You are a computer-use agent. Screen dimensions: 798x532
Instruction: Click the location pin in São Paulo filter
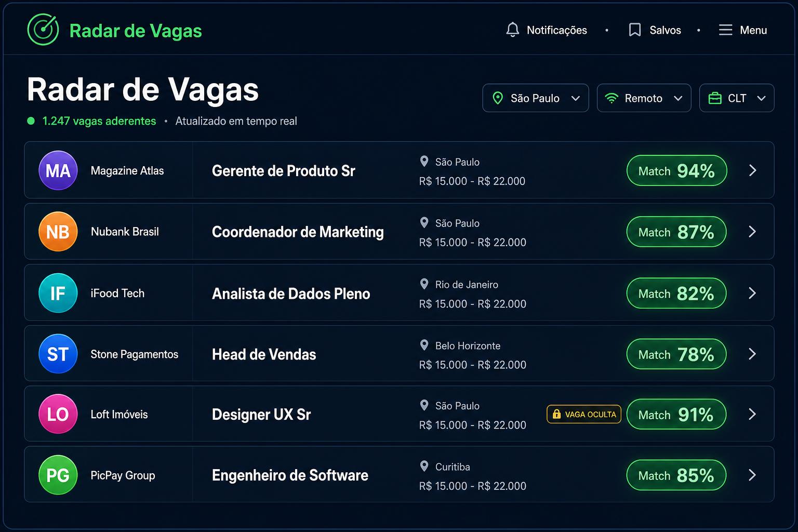coord(497,98)
